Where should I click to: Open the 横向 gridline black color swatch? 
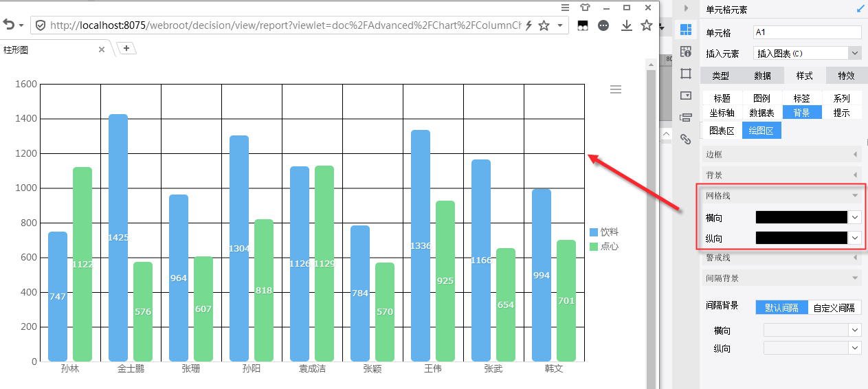pyautogui.click(x=801, y=217)
